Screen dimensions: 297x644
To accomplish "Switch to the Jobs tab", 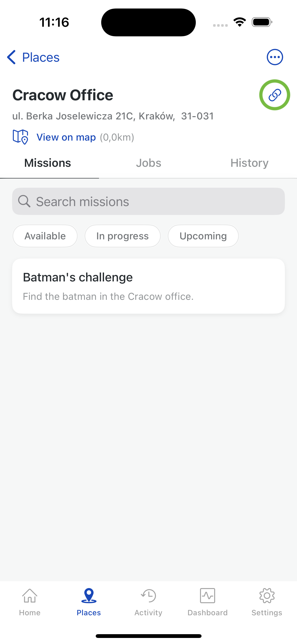I will [x=149, y=163].
